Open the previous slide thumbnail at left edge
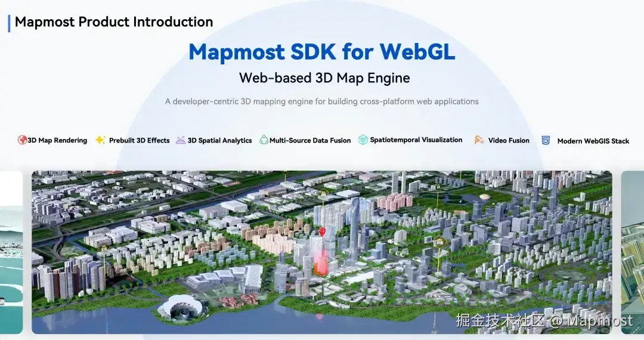 click(11, 252)
